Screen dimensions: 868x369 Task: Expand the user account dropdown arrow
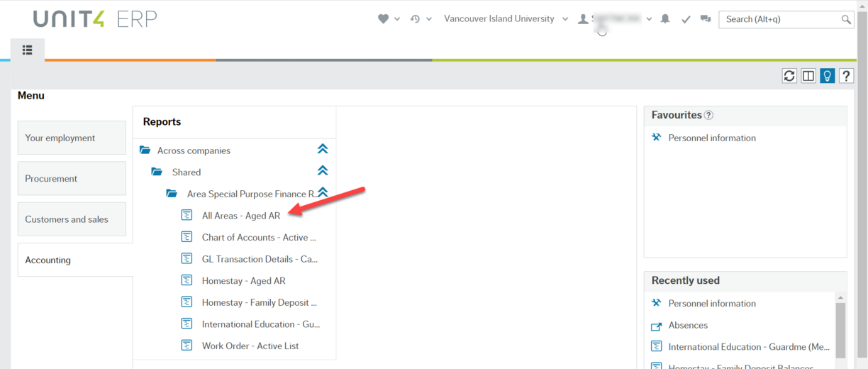click(649, 19)
